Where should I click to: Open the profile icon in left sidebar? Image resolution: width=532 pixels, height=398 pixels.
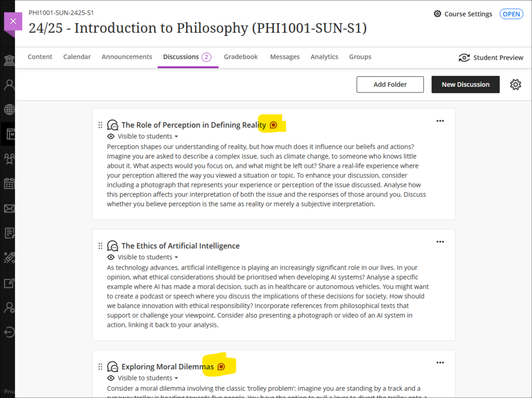point(9,85)
